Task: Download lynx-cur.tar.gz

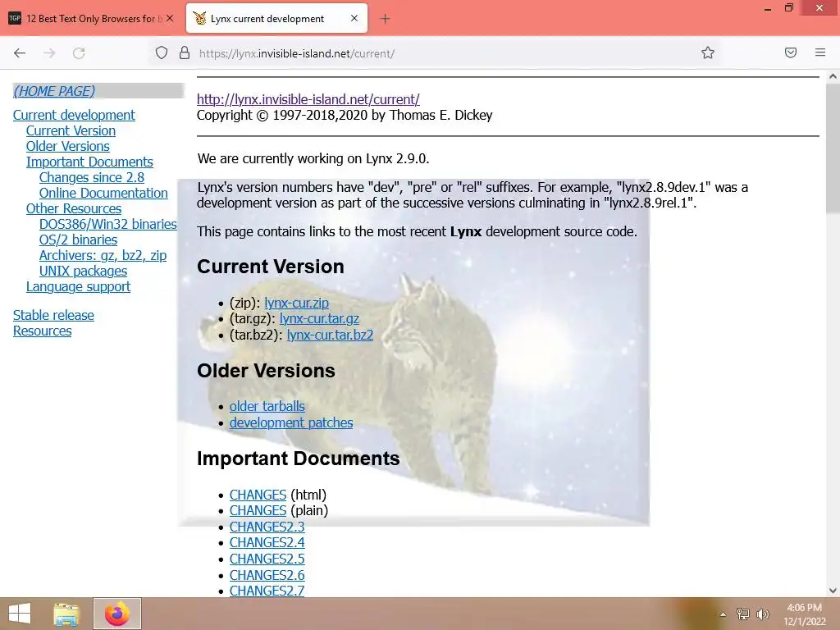Action: pyautogui.click(x=319, y=319)
